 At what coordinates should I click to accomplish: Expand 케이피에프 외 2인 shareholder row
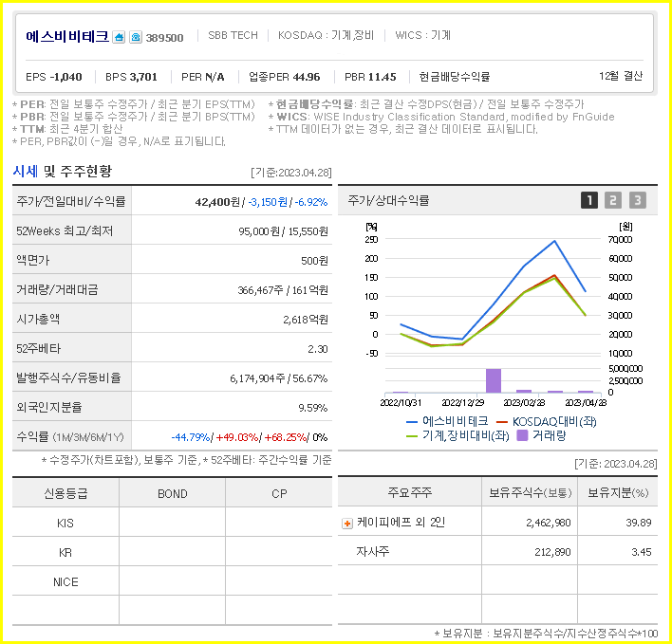click(x=347, y=524)
